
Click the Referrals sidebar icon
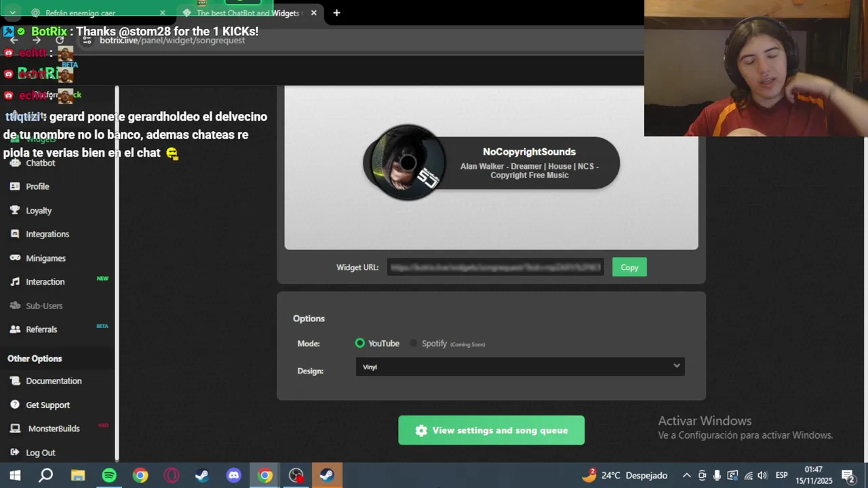click(15, 329)
